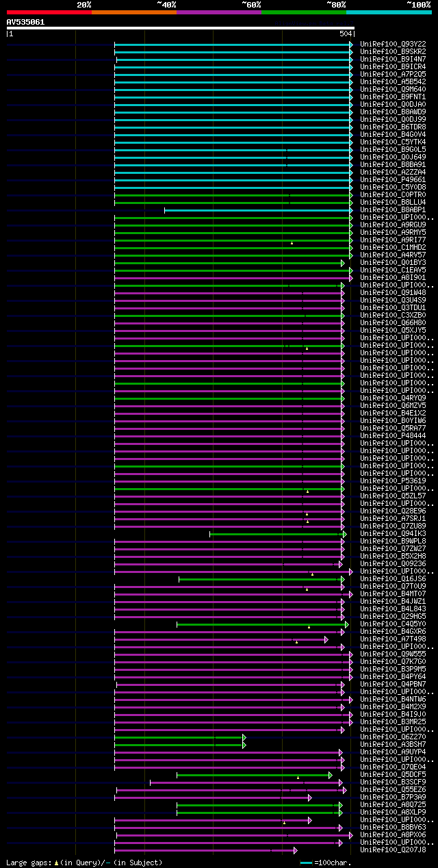Click the orange ~40% legend color segment
Image resolution: width=438 pixels, height=868 pixels.
(x=134, y=12)
